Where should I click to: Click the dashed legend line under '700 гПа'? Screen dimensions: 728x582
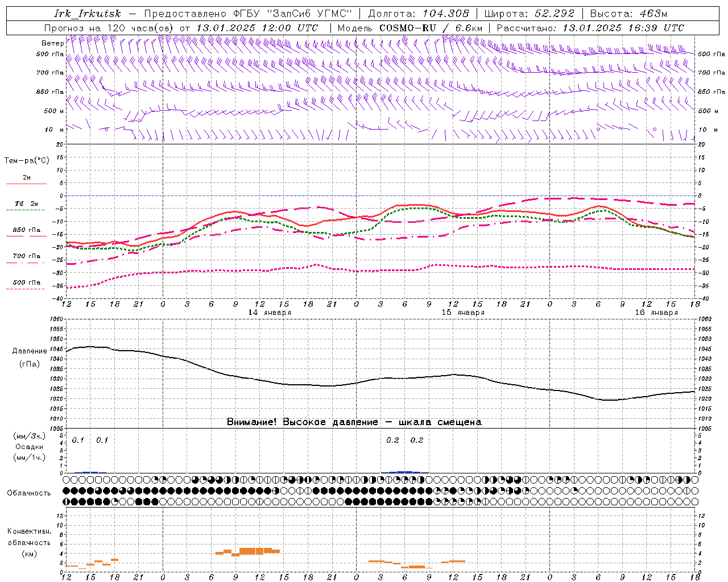(26, 263)
